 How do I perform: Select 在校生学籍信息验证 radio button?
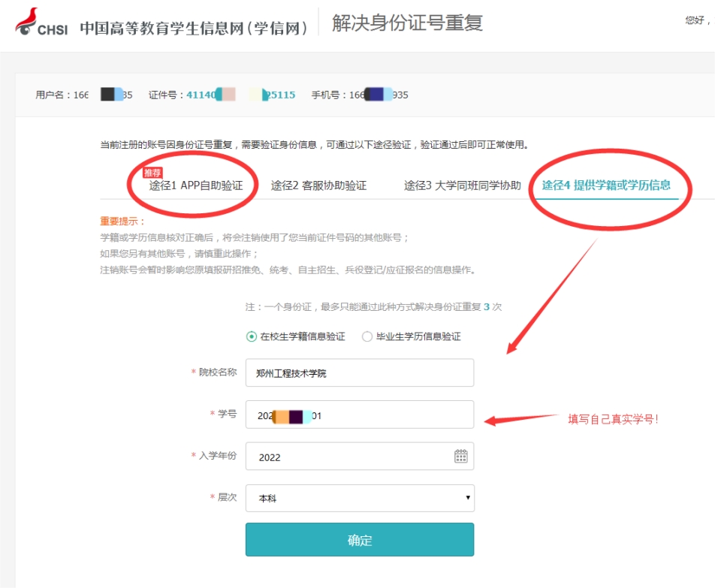[252, 336]
